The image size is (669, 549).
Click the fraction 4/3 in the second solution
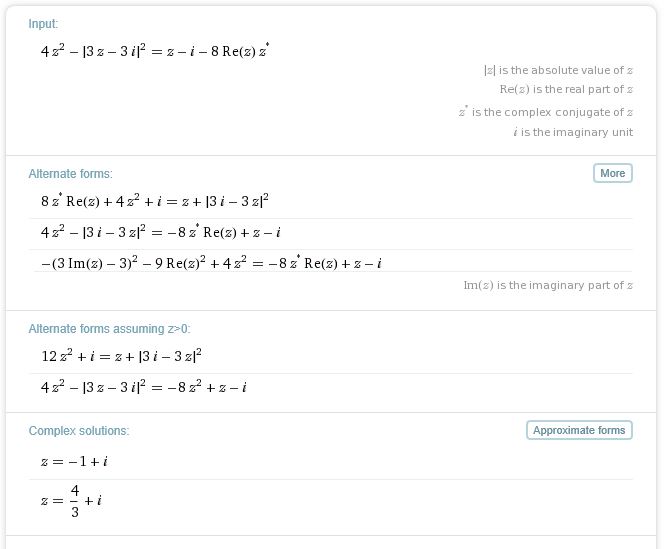tap(74, 500)
